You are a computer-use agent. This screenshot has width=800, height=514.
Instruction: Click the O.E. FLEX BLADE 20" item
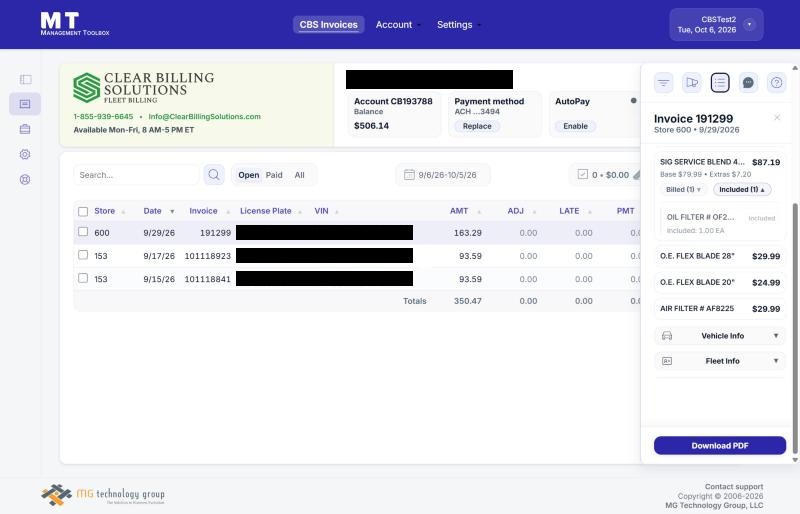coord(720,282)
